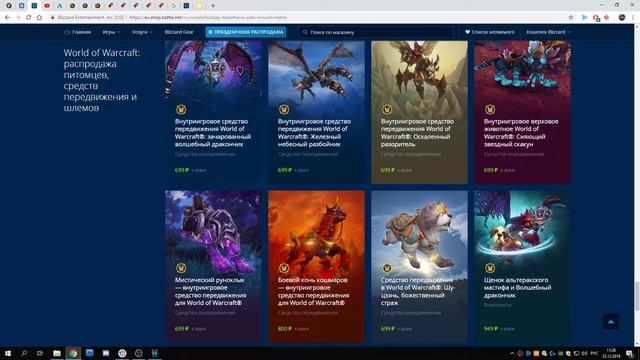The height and width of the screenshot is (360, 640).
Task: Click WoW icon on Боевой конь кошмаров card
Action: tap(284, 268)
